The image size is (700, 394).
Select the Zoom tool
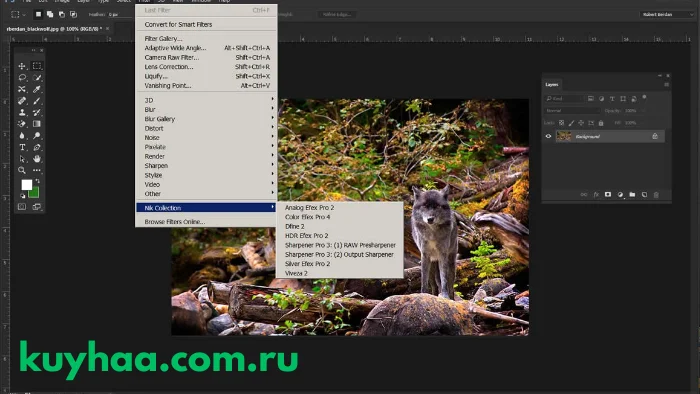(22, 170)
